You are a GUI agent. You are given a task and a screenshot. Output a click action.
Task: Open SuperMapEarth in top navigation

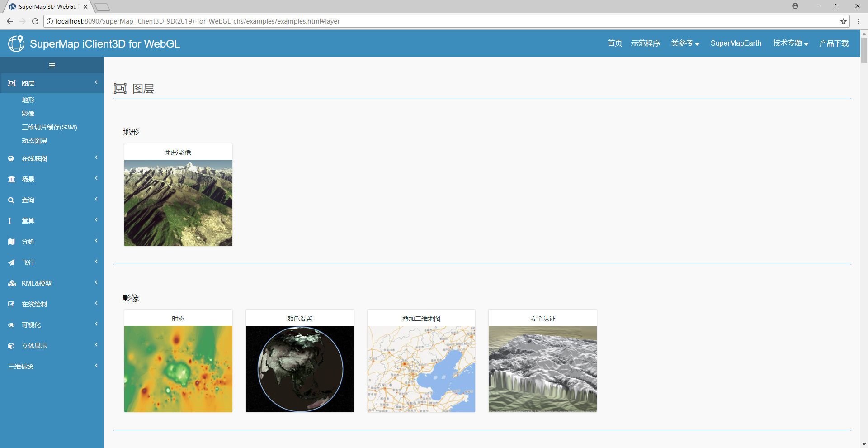coord(736,43)
